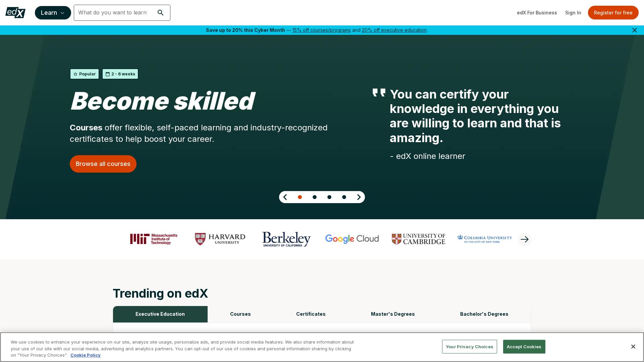
Task: Open the Sign In link
Action: click(x=573, y=13)
